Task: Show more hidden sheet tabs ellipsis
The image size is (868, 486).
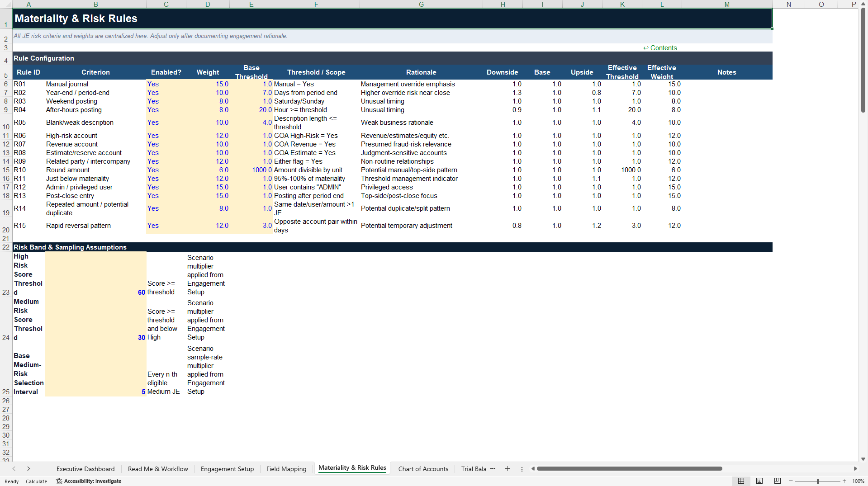Action: coord(493,469)
